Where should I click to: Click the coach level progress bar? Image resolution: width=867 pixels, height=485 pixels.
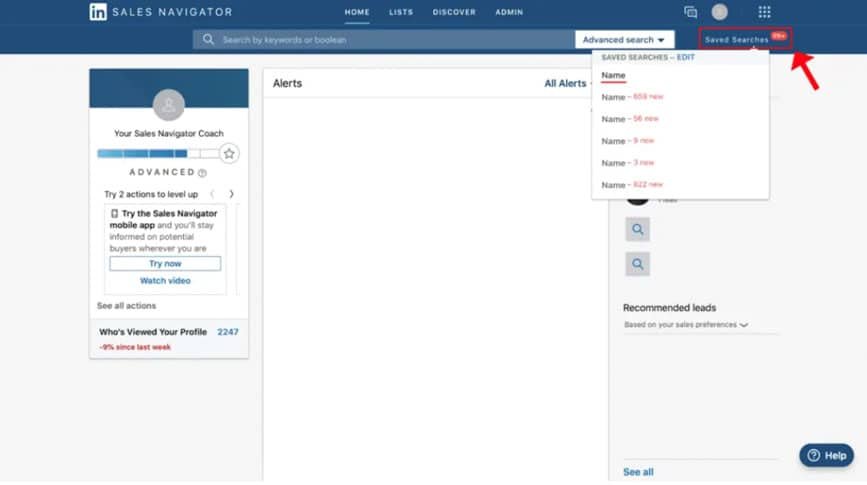pos(158,153)
